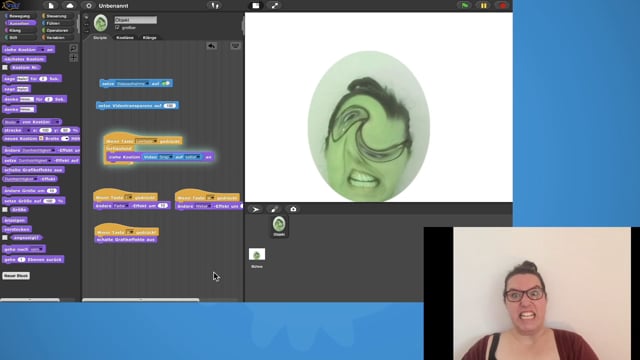Open the project file menu icon

[51, 6]
